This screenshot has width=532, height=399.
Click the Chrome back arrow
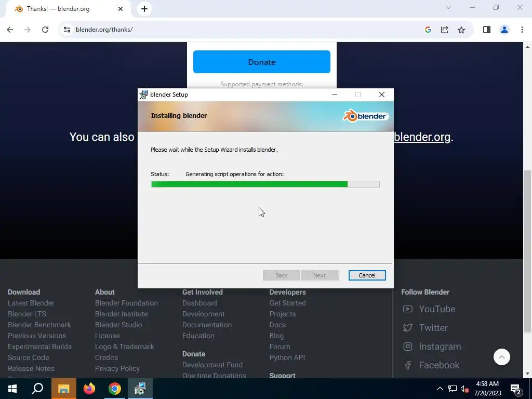(10, 30)
